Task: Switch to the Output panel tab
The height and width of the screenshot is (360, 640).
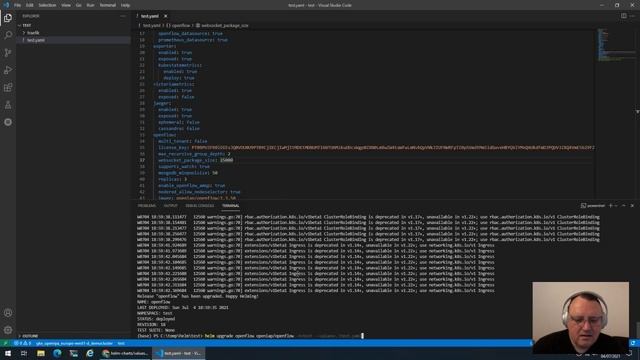Action: tap(171, 206)
